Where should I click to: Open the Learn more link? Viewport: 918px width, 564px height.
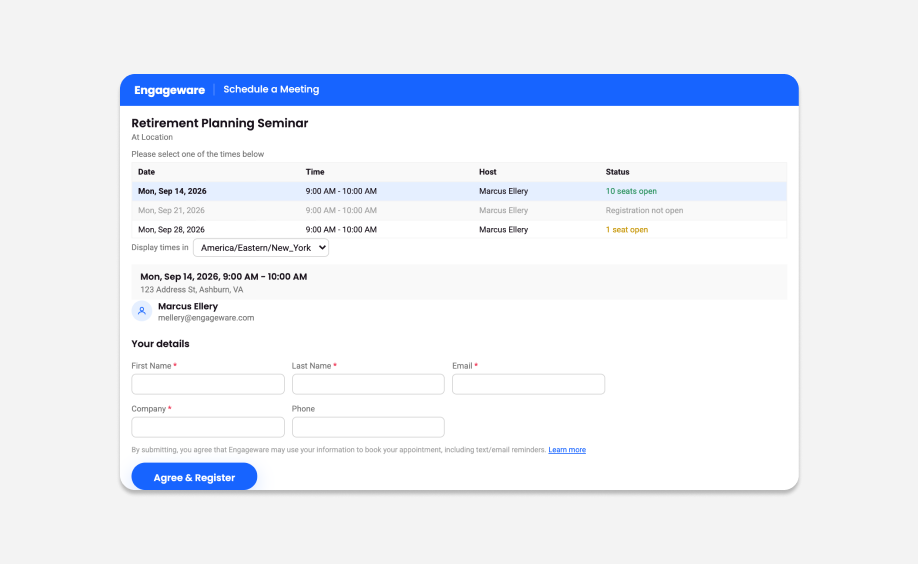567,450
